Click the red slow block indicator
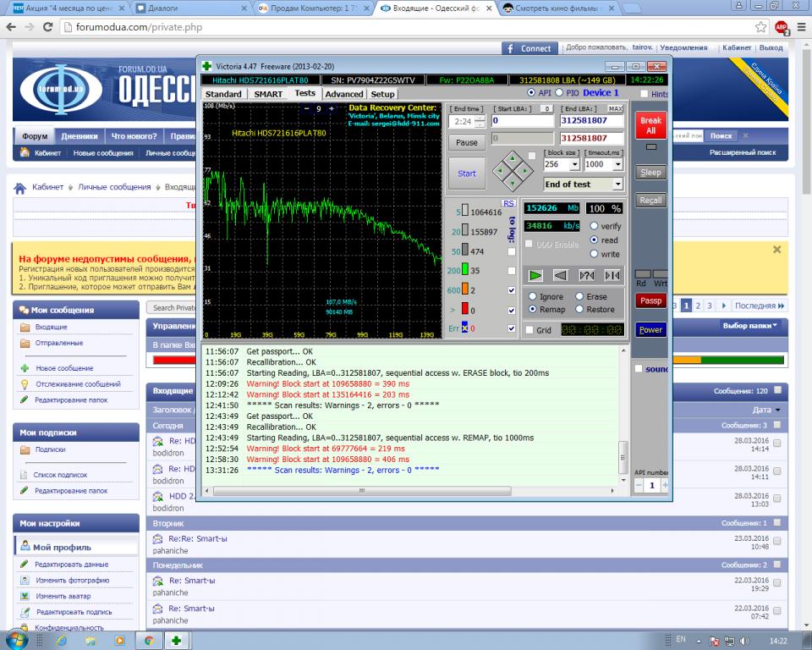The width and height of the screenshot is (812, 650). click(465, 309)
